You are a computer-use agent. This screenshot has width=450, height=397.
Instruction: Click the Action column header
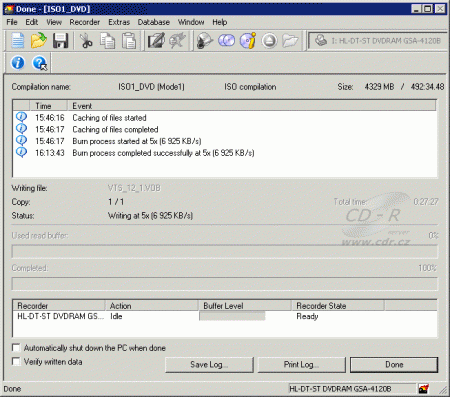tap(152, 306)
